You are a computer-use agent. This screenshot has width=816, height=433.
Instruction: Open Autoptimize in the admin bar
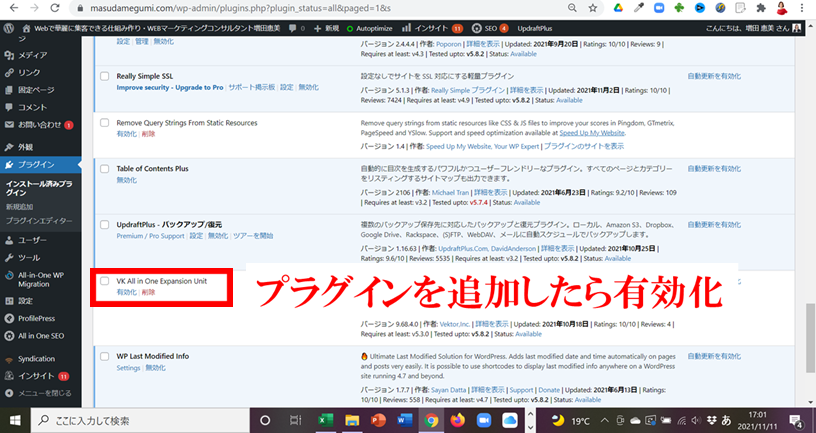[x=369, y=28]
